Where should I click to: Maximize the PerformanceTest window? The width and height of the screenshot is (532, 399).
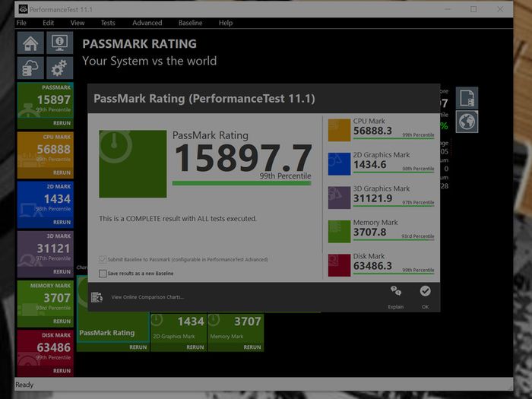pyautogui.click(x=473, y=9)
